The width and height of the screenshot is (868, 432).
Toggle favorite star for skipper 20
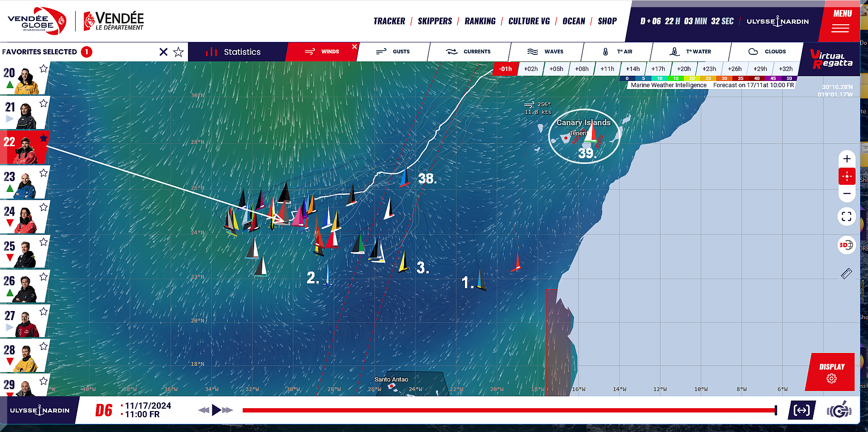43,69
